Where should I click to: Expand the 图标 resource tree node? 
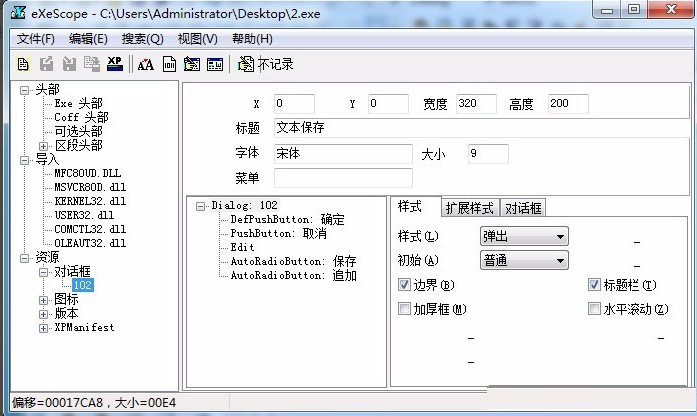coord(44,299)
